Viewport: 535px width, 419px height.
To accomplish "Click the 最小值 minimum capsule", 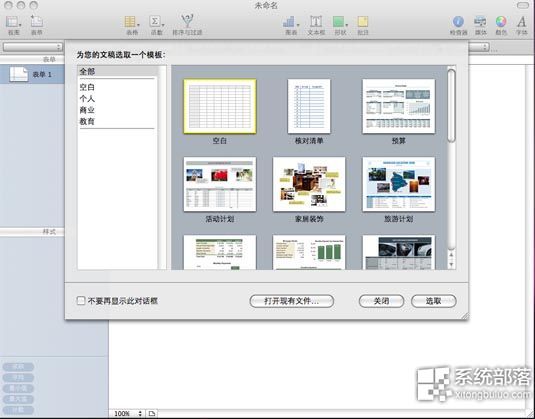I will tap(18, 389).
